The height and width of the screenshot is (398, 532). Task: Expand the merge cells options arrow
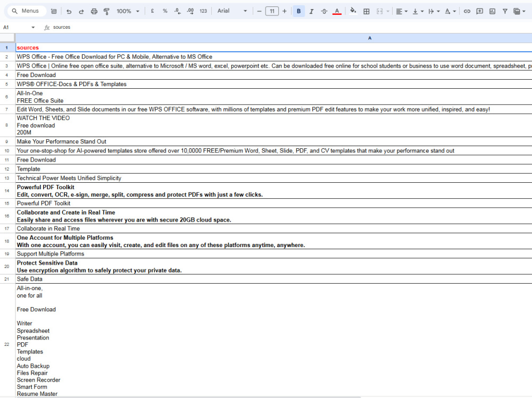(388, 11)
